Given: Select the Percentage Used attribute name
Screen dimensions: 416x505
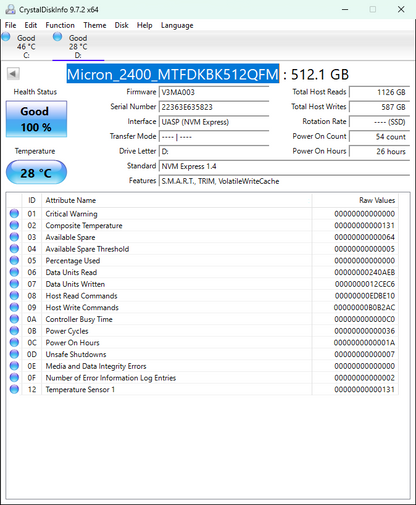Looking at the screenshot, I should coord(73,261).
